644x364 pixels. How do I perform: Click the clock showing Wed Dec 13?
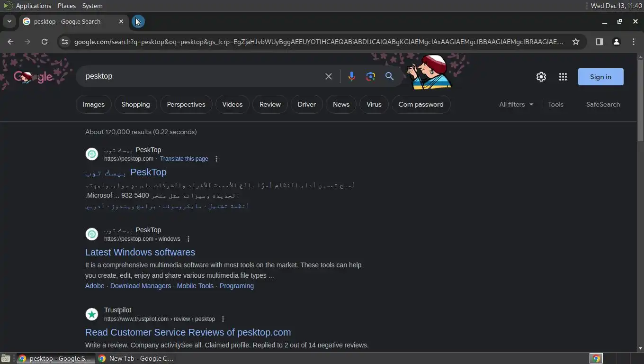(616, 6)
